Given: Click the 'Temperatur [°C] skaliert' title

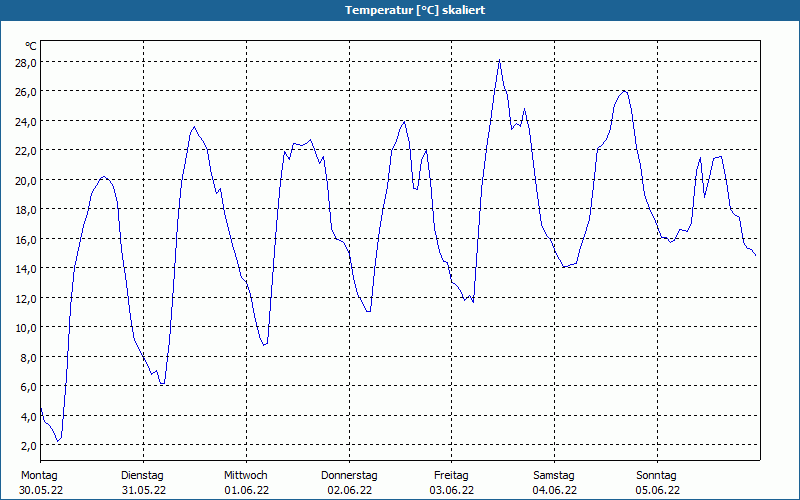Looking at the screenshot, I should click(x=414, y=10).
